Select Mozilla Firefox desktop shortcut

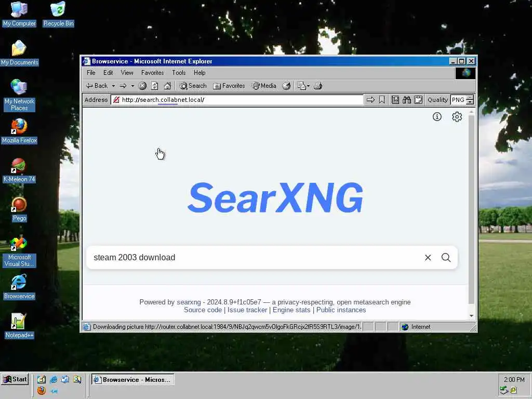tap(19, 131)
